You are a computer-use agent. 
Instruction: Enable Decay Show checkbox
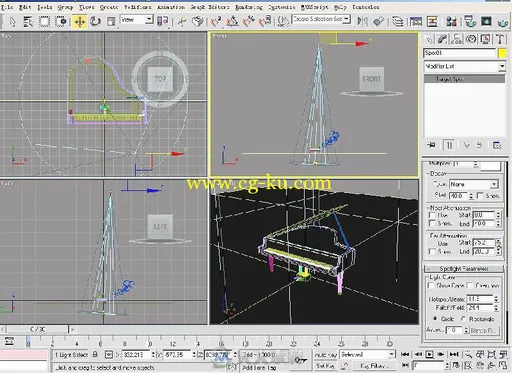(x=480, y=195)
